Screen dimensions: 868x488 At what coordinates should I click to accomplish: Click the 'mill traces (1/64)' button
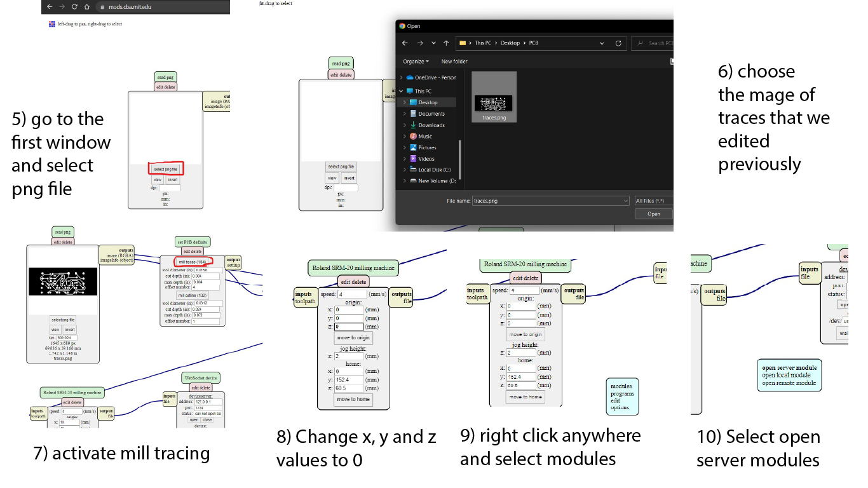click(193, 262)
